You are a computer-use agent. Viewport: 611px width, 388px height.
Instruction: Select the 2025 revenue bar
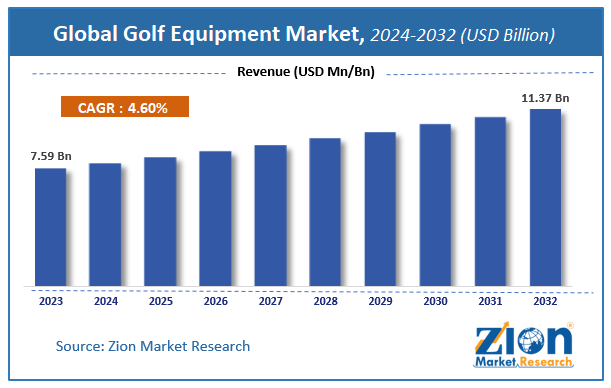click(x=160, y=222)
